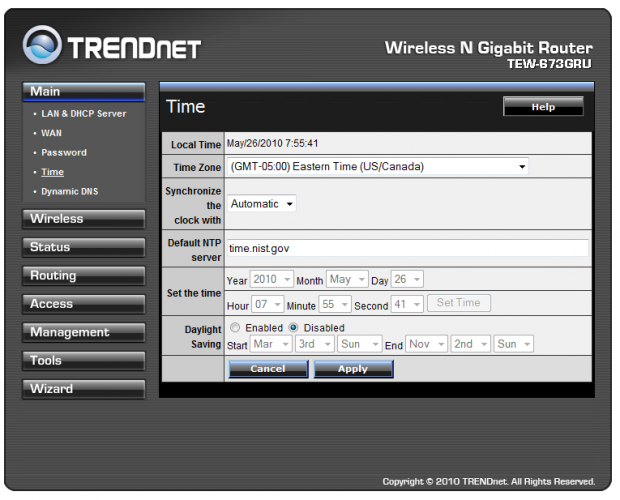This screenshot has height=500, width=620.
Task: Click the Cancel button
Action: [x=268, y=369]
